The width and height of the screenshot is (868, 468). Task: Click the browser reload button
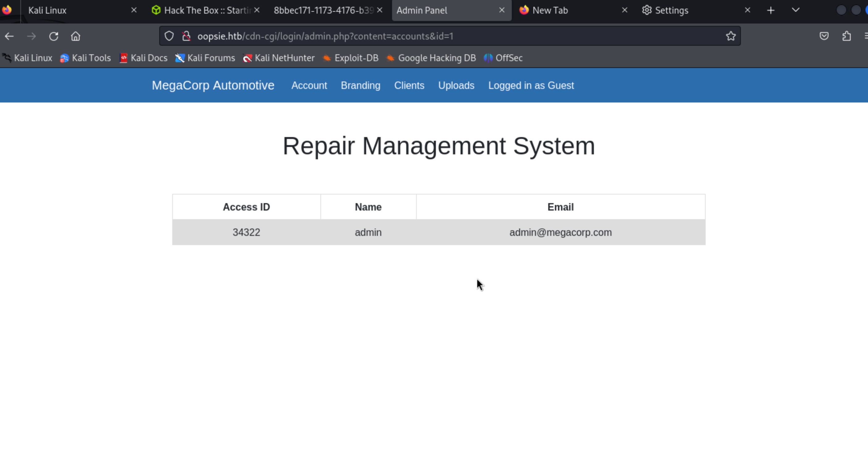pyautogui.click(x=54, y=36)
